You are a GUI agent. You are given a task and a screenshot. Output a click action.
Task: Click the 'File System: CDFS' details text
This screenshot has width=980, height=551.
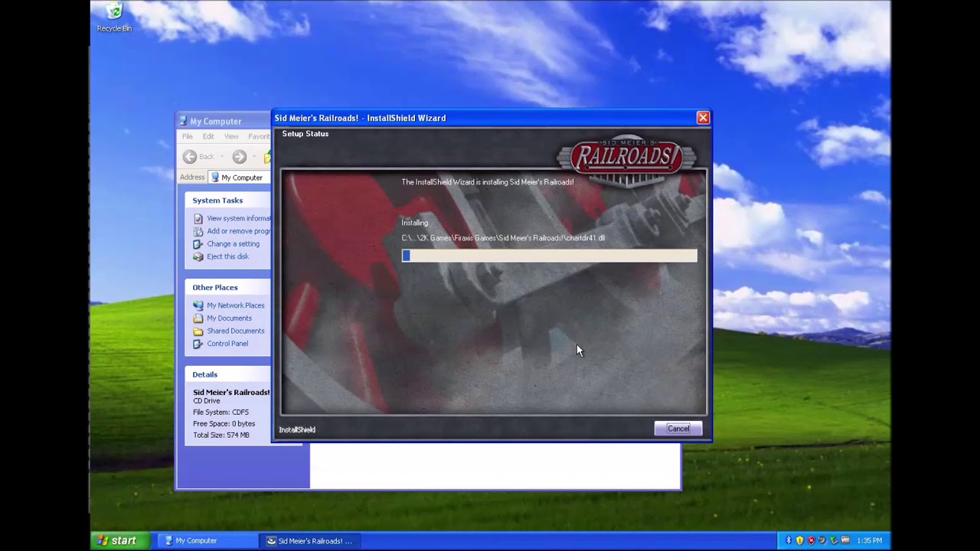220,412
